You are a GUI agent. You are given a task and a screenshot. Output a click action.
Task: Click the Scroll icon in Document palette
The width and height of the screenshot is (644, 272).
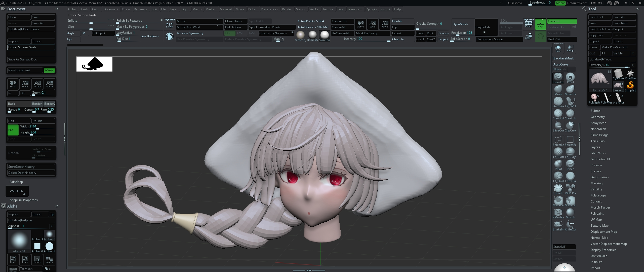(x=13, y=84)
